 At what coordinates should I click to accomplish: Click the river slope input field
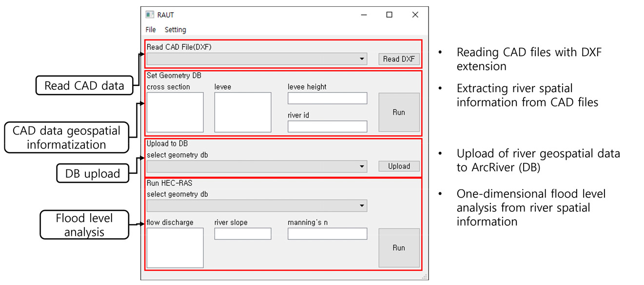(x=243, y=234)
